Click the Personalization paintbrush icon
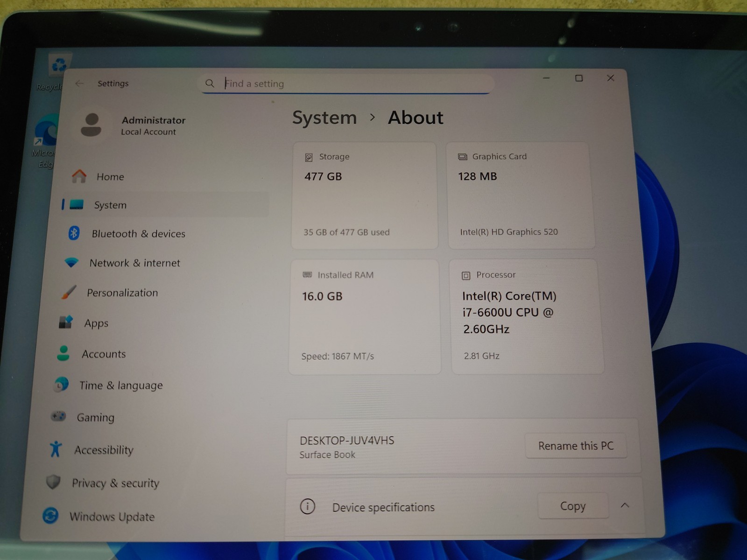The image size is (747, 560). 69,293
